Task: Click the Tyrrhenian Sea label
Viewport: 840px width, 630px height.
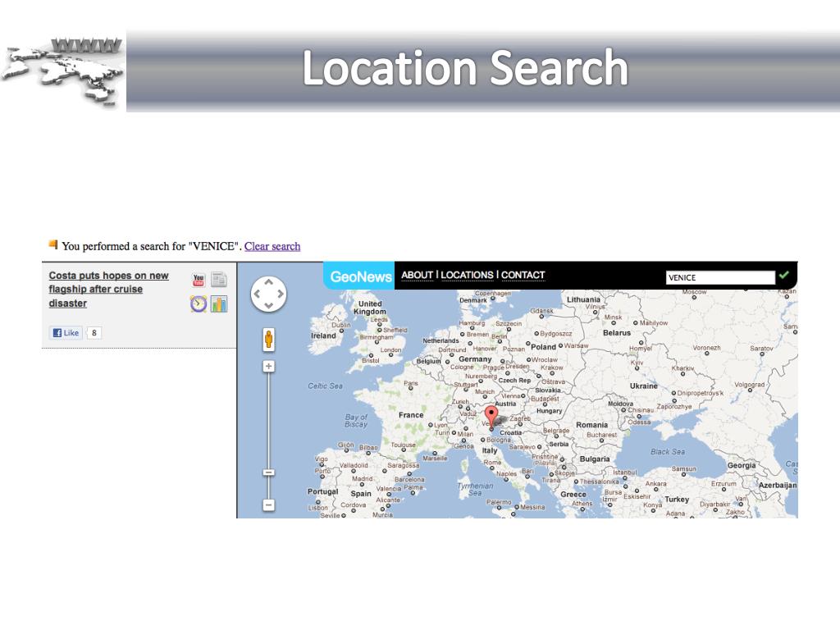Action: [x=475, y=489]
